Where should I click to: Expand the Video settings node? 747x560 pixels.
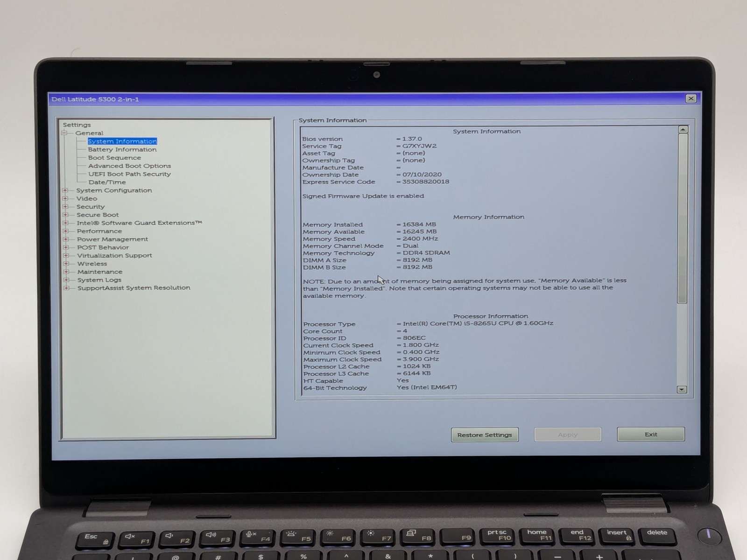[x=65, y=198]
